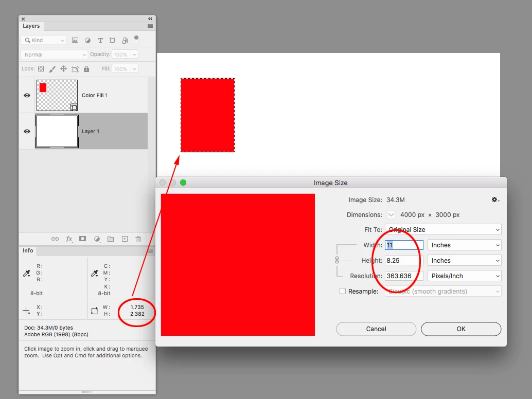Lock position move icon
532x399 pixels.
coord(63,69)
